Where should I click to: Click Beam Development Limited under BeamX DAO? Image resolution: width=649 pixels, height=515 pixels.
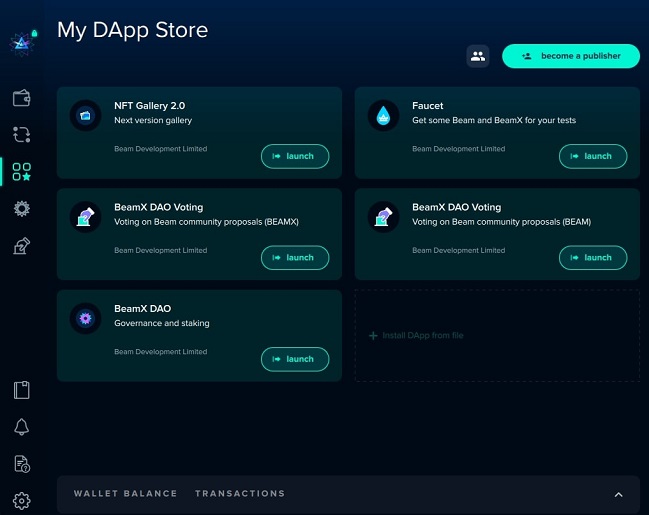coord(161,351)
